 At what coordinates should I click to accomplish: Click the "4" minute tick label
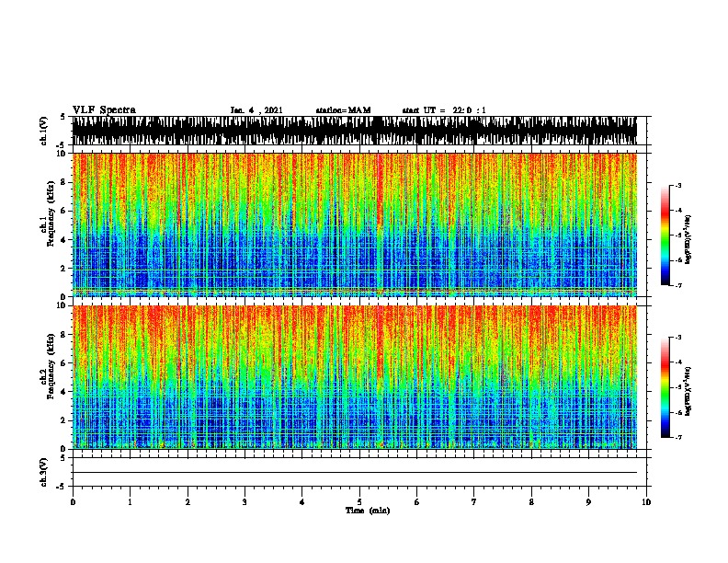[x=302, y=502]
